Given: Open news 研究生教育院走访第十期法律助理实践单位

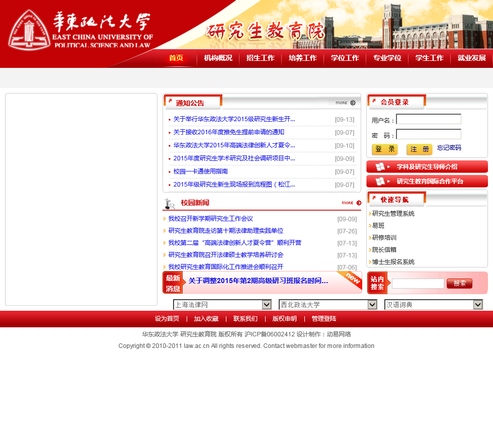Looking at the screenshot, I should click(226, 231).
